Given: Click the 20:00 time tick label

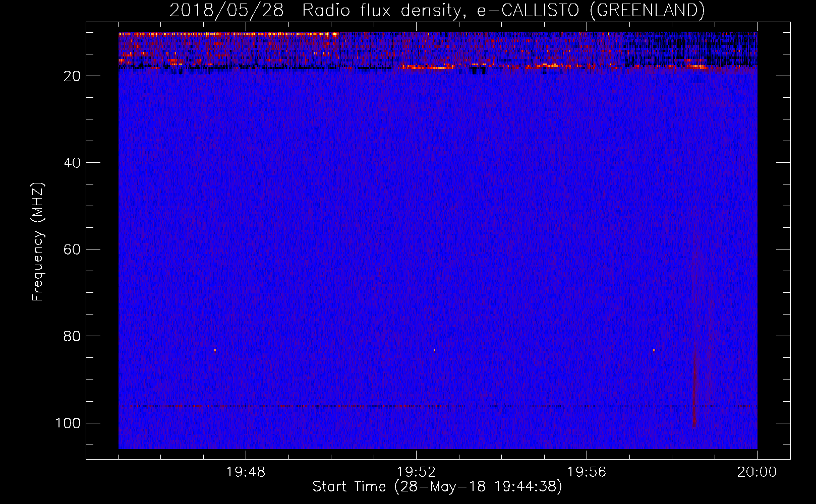Looking at the screenshot, I should (x=757, y=472).
